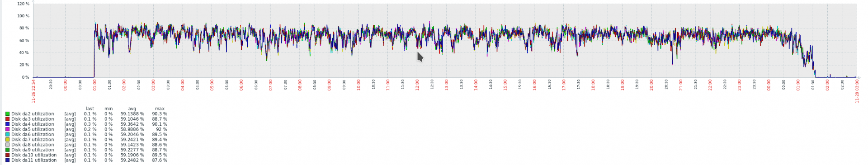This screenshot has width=868, height=165.
Task: Click the 06:00 time axis marker
Action: click(x=241, y=85)
